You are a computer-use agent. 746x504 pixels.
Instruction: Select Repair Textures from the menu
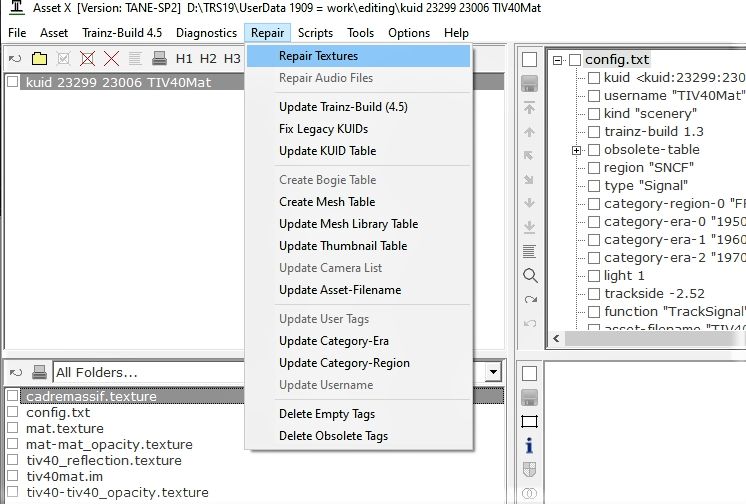[318, 56]
